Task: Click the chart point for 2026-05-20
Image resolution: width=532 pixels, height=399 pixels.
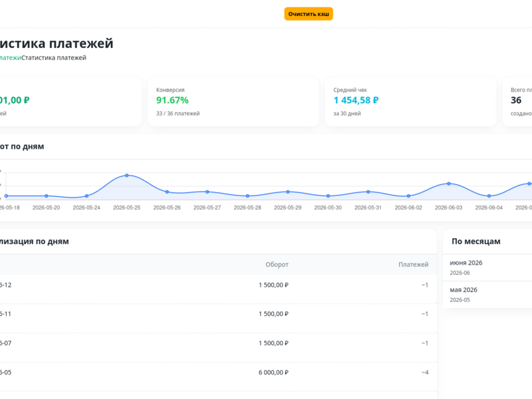Action: point(47,196)
